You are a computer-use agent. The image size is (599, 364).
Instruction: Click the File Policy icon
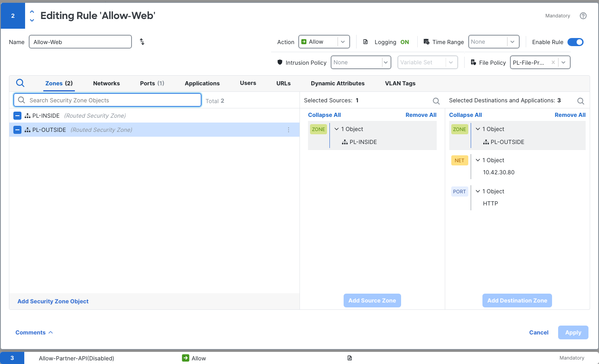[473, 62]
